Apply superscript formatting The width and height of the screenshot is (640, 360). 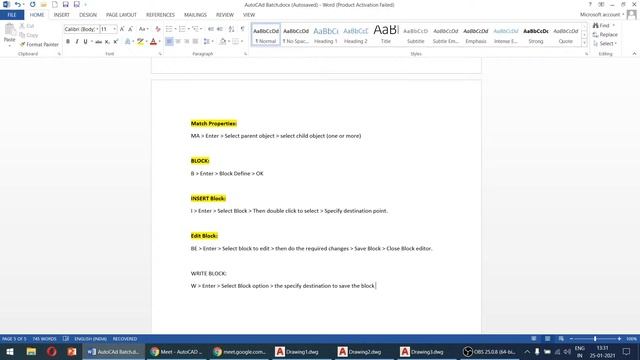pos(116,42)
